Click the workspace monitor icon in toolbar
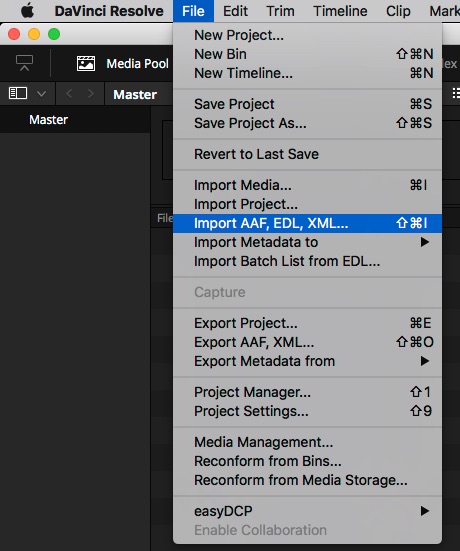 click(25, 63)
